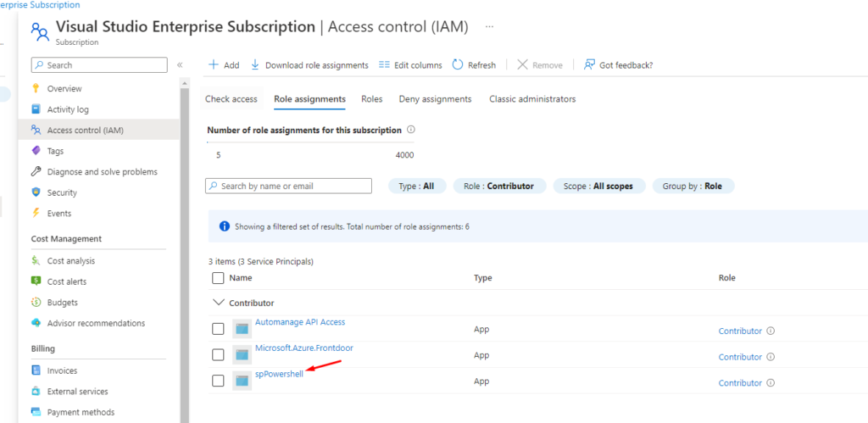Click Contributor role link for Microsoft.Azure.Frontdoor
Screen dimensions: 868x423
click(x=740, y=357)
